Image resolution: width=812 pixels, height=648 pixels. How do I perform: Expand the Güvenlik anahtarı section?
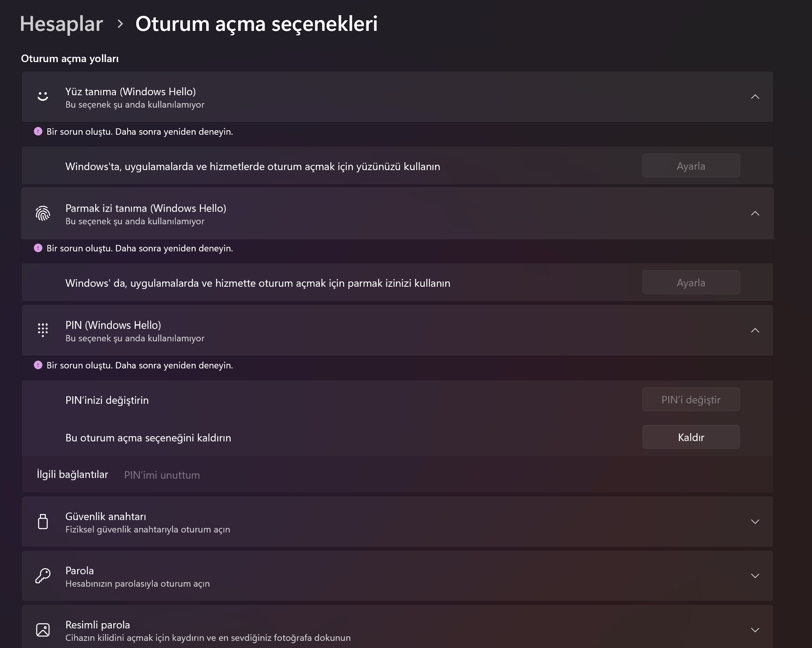pos(755,522)
